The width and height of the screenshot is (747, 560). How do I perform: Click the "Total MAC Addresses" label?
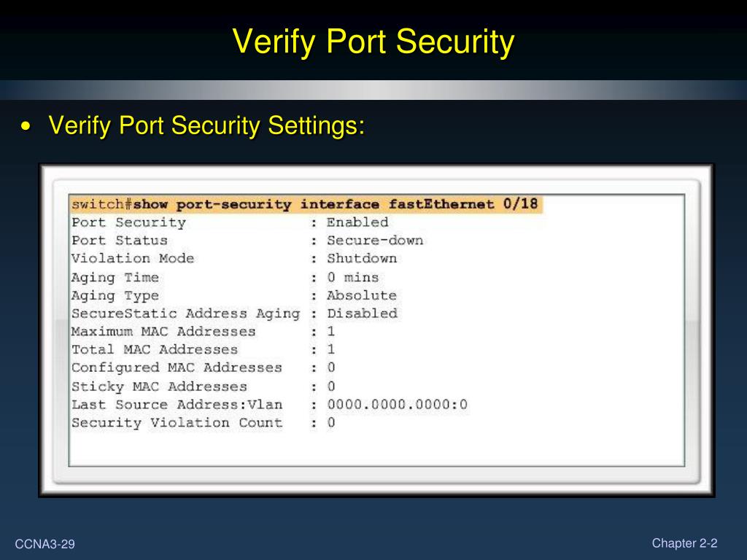click(x=155, y=349)
